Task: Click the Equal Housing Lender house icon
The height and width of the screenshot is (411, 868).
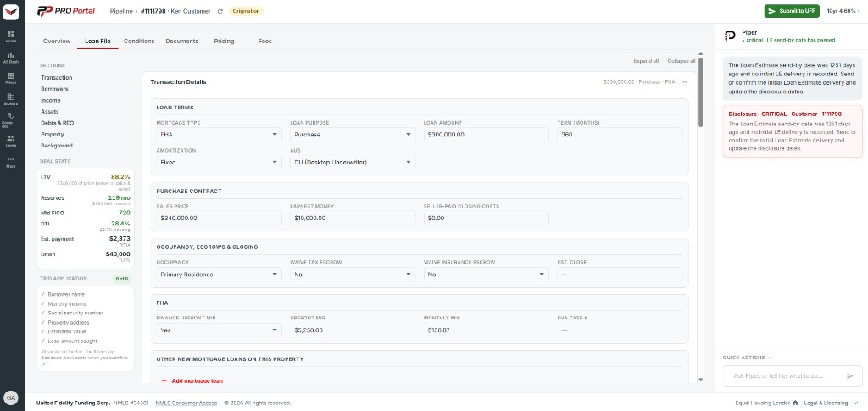Action: [795, 403]
